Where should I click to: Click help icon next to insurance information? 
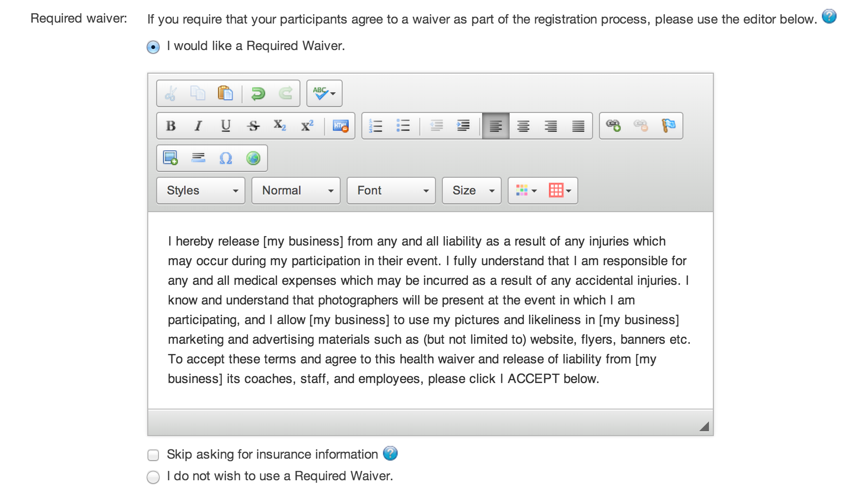(x=390, y=453)
